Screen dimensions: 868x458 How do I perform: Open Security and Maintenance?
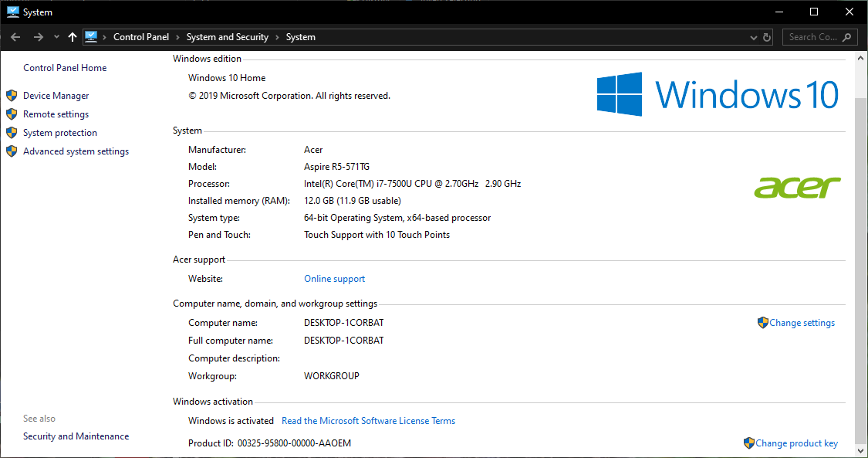pyautogui.click(x=76, y=436)
